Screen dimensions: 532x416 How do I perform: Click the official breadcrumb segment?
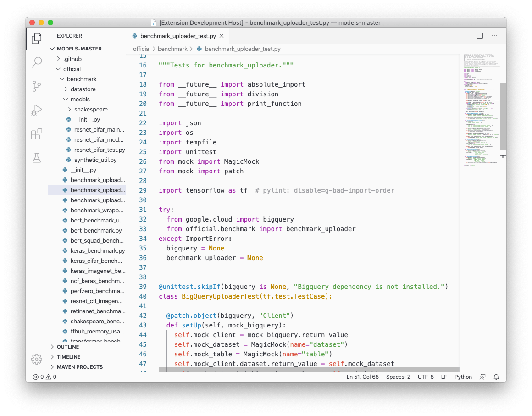(x=141, y=49)
